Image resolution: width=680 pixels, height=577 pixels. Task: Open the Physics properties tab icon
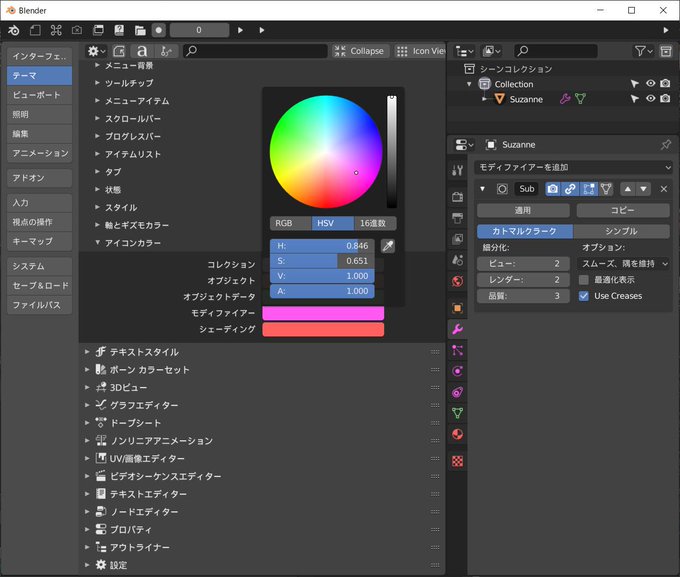click(x=457, y=371)
